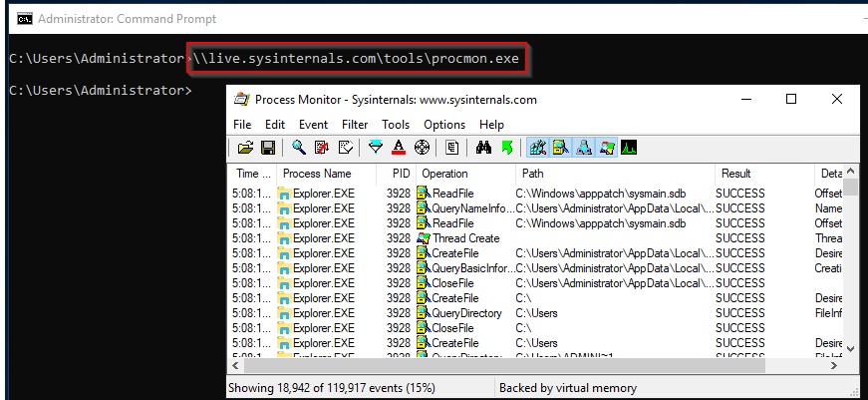Viewport: 868px width, 400px height.
Task: Click the Clear display icon
Action: (x=346, y=148)
